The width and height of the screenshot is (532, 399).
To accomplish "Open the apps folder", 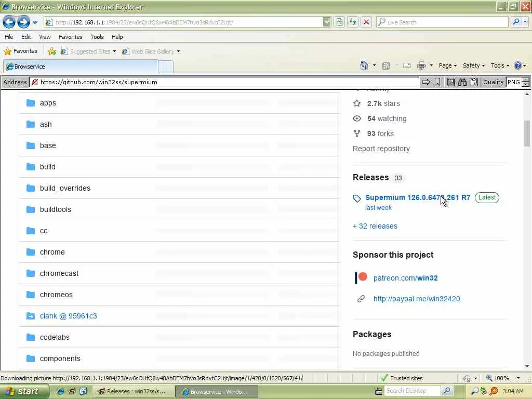I will coord(48,103).
